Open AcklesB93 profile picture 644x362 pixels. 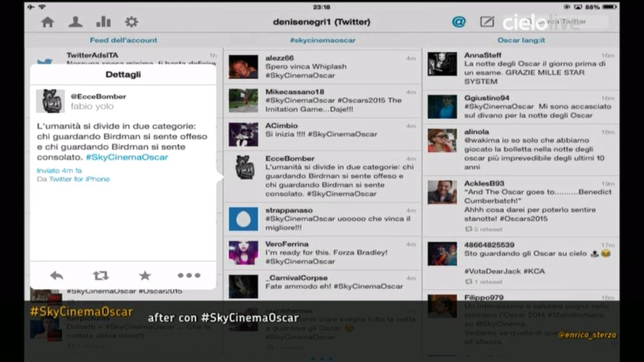coord(442,192)
